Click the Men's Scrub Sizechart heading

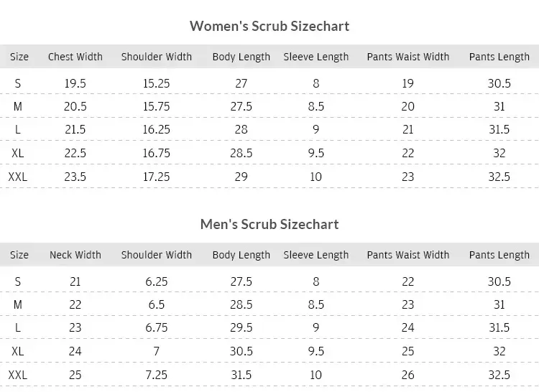pos(269,224)
